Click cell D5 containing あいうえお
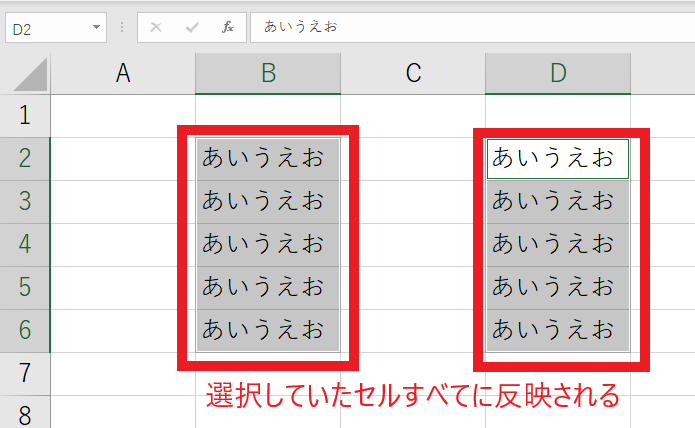This screenshot has height=428, width=695. tap(558, 288)
